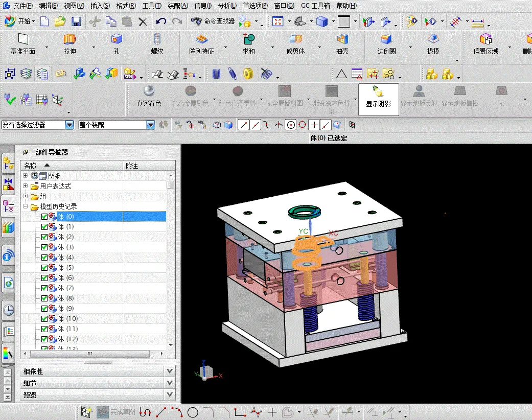Click the Assembly Navigator sidebar icon
Image resolution: width=532 pixels, height=420 pixels.
8,163
